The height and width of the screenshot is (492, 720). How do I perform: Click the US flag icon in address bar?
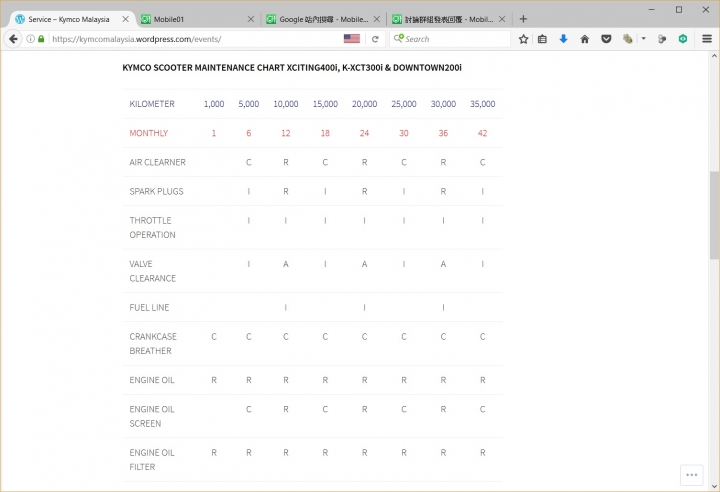(352, 39)
